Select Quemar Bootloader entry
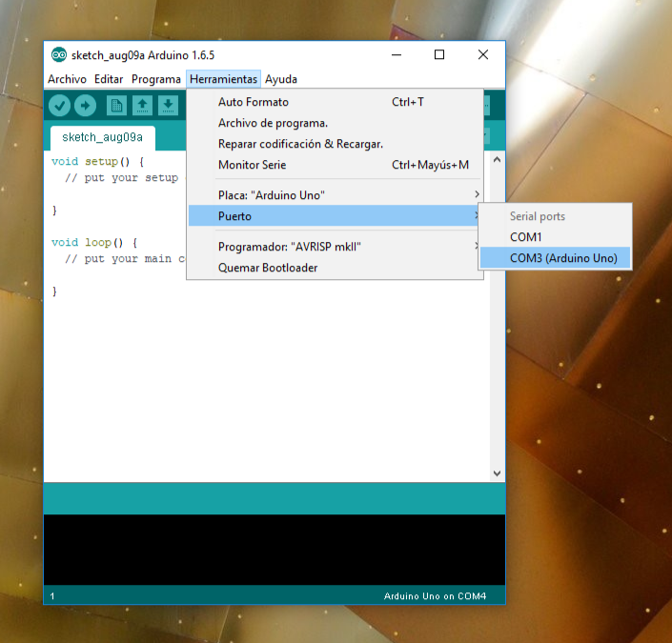The height and width of the screenshot is (643, 672). (336, 268)
